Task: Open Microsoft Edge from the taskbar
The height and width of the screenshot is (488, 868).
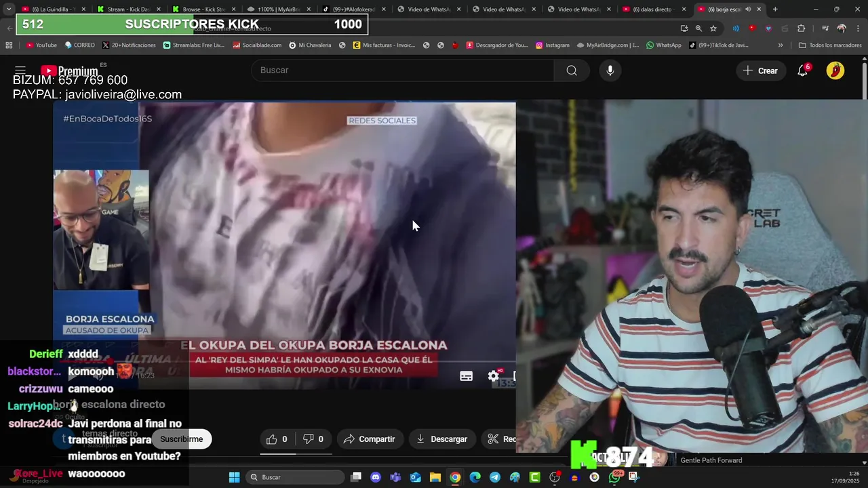Action: coord(475,477)
